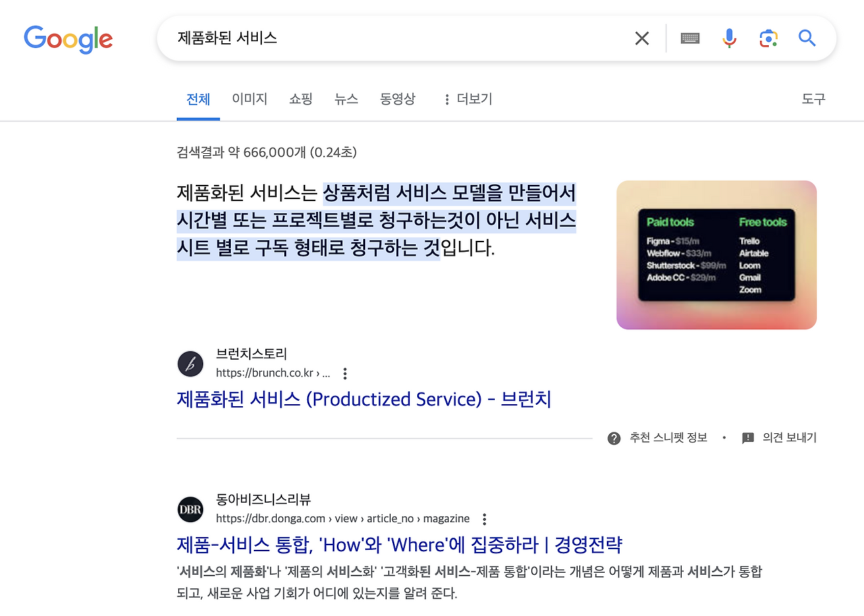
Task: Select the 뉴스 tab
Action: [346, 99]
